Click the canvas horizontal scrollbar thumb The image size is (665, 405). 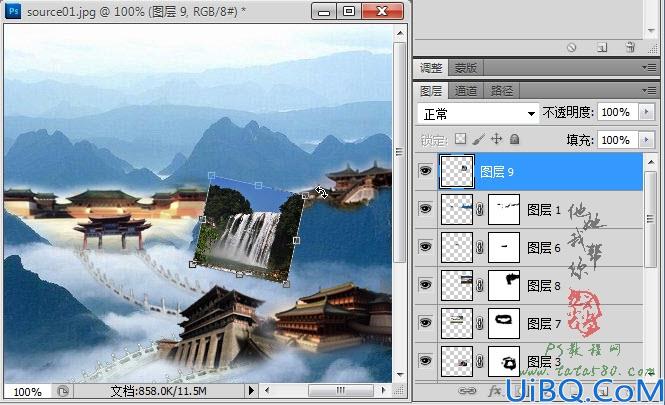[341, 390]
